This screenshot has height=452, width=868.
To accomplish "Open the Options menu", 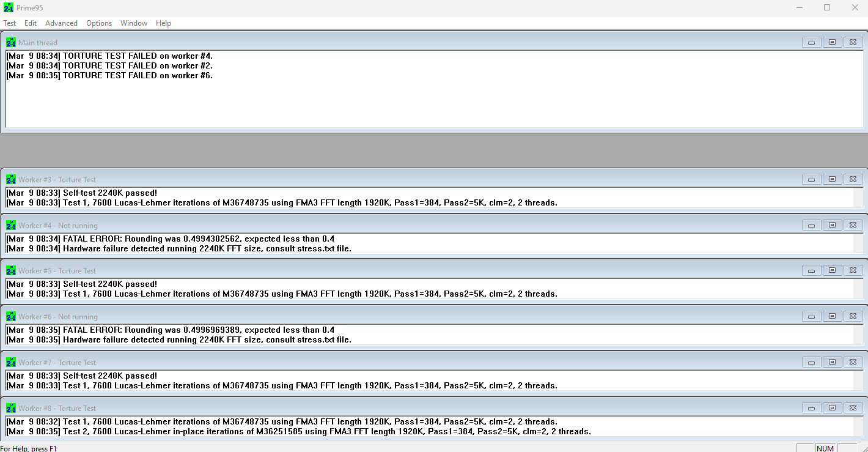I will [x=99, y=23].
